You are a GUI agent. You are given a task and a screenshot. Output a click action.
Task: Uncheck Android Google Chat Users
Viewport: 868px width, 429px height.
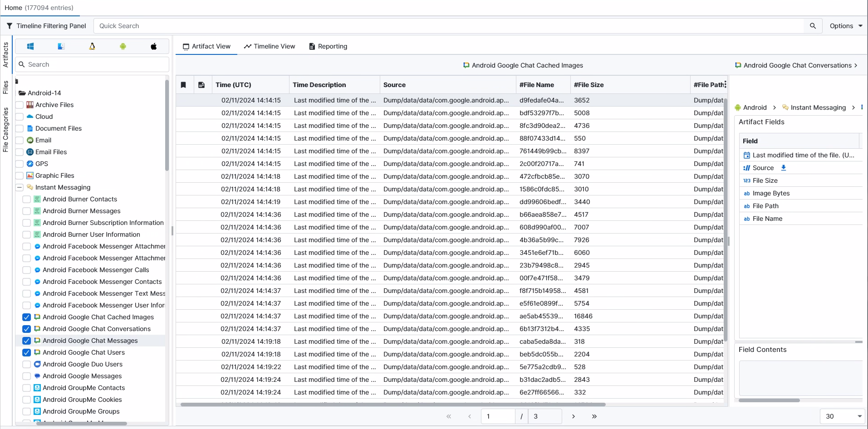pyautogui.click(x=27, y=352)
